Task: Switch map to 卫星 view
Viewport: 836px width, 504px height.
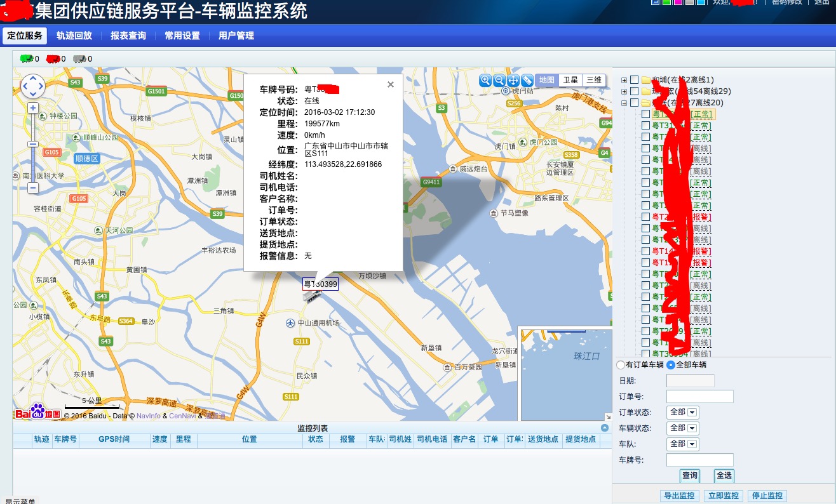Action: click(x=570, y=80)
